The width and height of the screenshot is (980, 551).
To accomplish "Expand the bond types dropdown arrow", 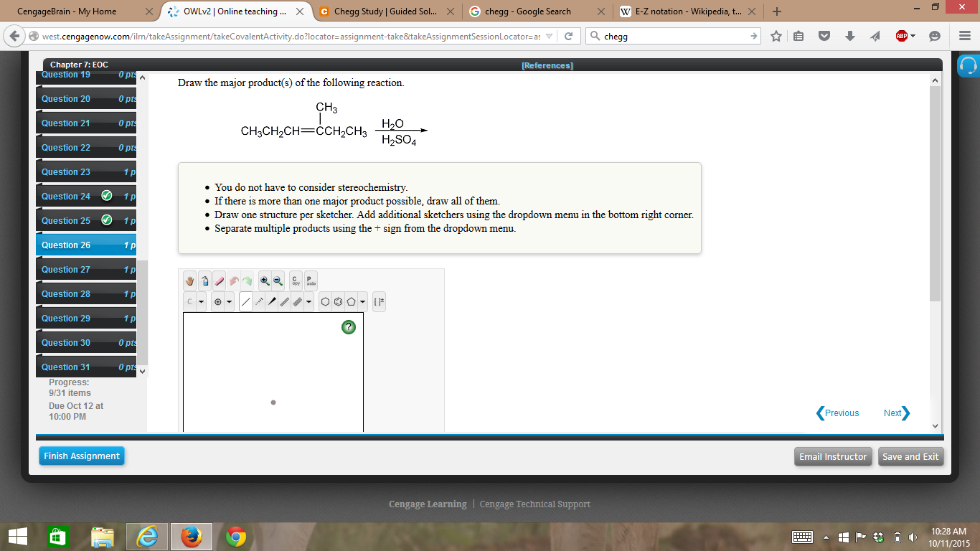I will coord(308,302).
